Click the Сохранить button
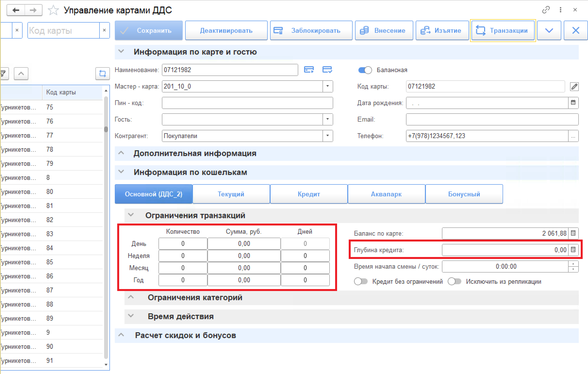 click(x=149, y=30)
